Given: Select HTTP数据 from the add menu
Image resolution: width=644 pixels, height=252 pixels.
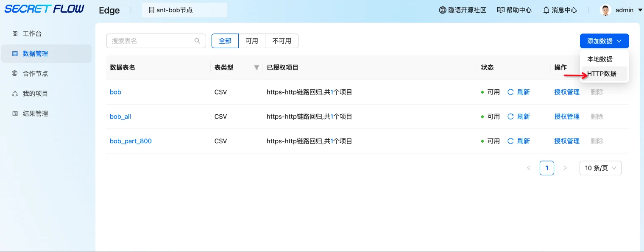Looking at the screenshot, I should 604,73.
